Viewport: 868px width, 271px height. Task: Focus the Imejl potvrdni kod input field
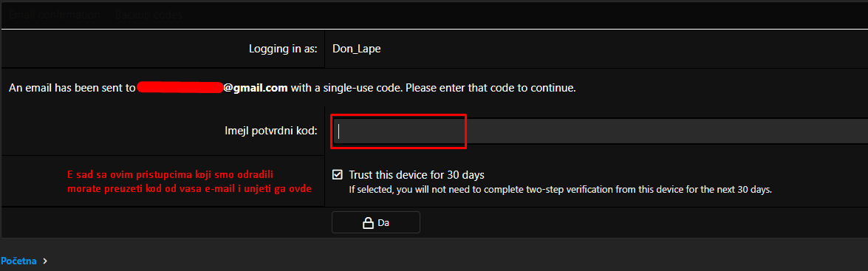600,131
